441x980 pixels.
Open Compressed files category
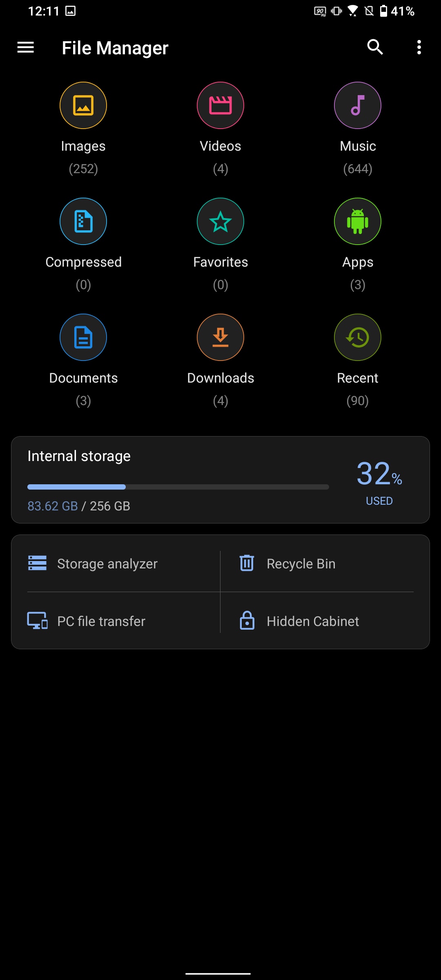click(x=83, y=221)
